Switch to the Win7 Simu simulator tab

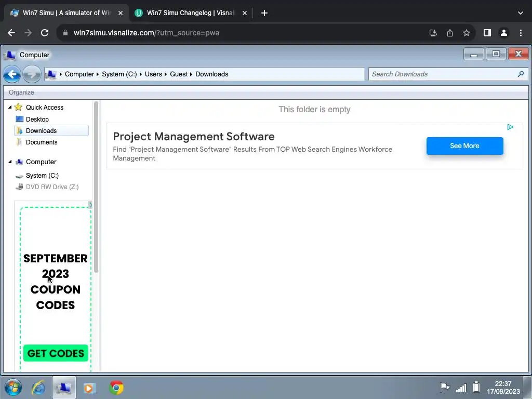[x=67, y=13]
